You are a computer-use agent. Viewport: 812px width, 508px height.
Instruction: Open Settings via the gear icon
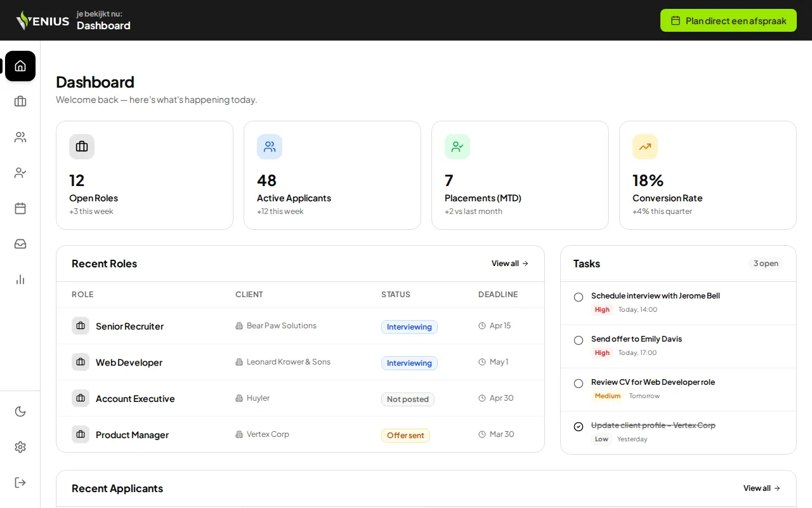(x=20, y=447)
